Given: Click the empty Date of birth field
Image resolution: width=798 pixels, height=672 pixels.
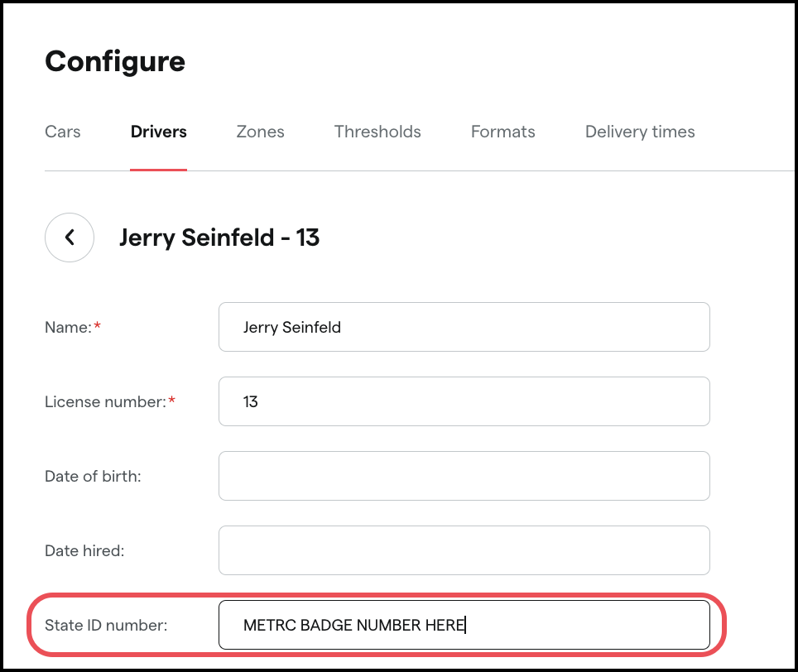Looking at the screenshot, I should point(464,476).
